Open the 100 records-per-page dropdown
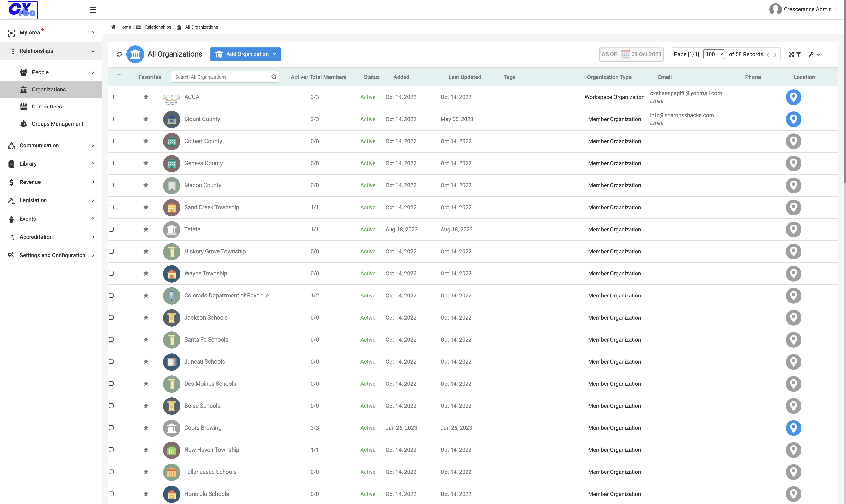This screenshot has width=846, height=504. (714, 54)
